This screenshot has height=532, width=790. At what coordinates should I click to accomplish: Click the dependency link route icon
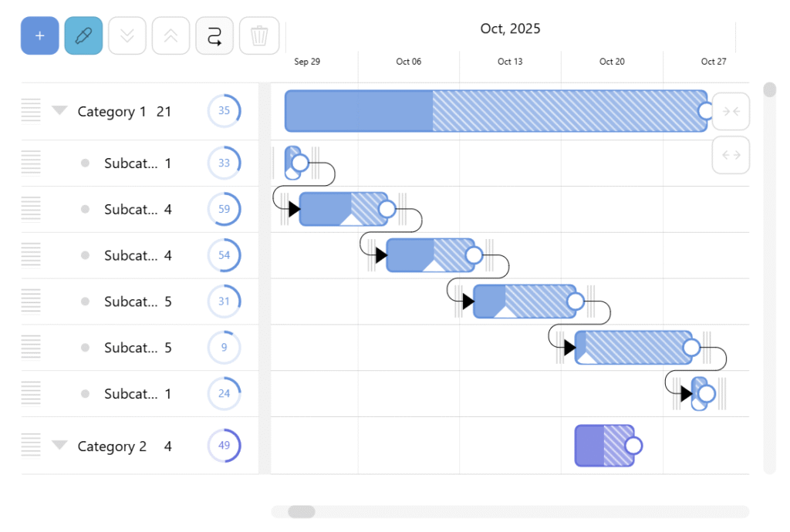click(214, 35)
